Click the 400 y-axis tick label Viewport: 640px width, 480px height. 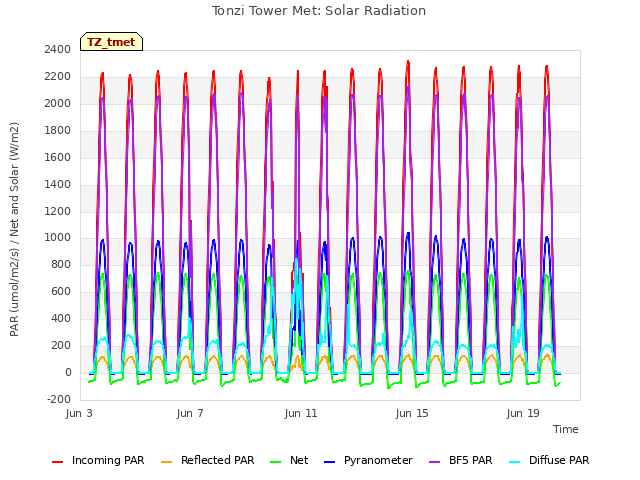click(x=61, y=318)
